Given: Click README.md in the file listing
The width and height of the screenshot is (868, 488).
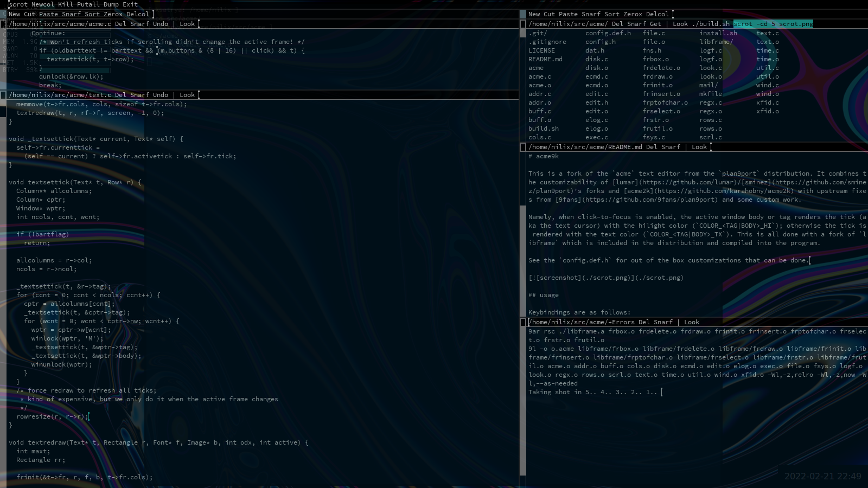Looking at the screenshot, I should pyautogui.click(x=545, y=59).
